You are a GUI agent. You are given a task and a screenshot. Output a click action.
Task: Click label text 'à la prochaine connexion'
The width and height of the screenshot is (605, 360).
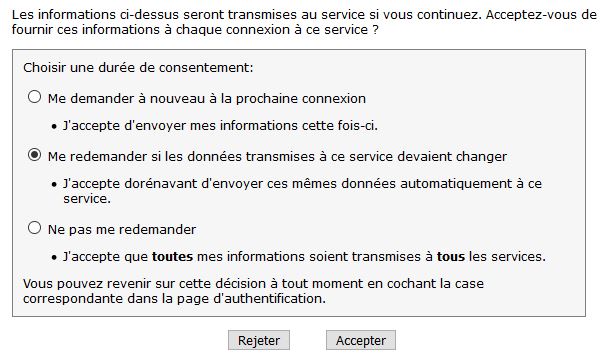[x=287, y=99]
